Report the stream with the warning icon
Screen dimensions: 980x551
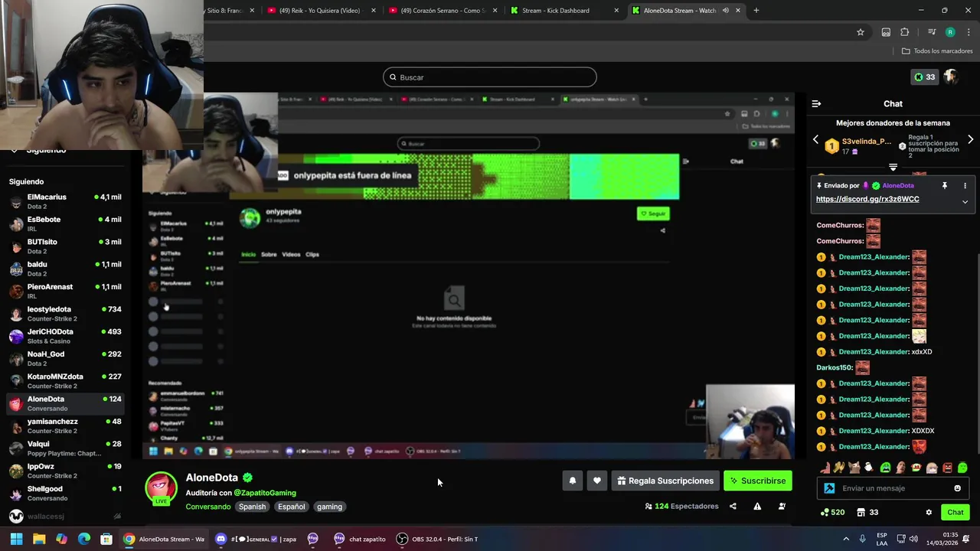(757, 506)
